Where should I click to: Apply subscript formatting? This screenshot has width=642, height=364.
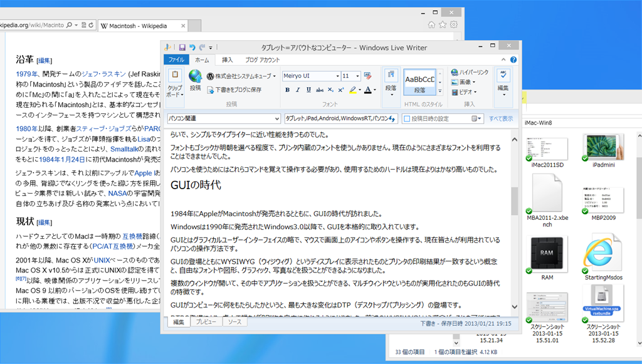click(330, 90)
